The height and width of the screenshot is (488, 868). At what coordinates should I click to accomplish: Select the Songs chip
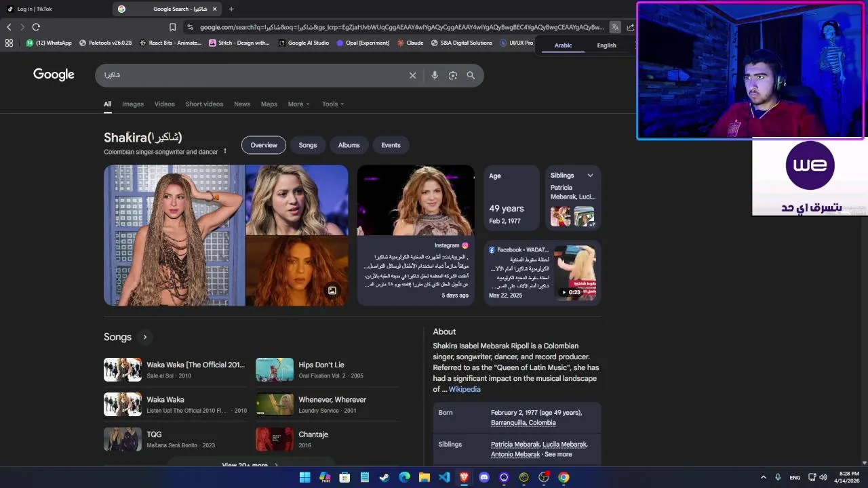click(x=308, y=145)
